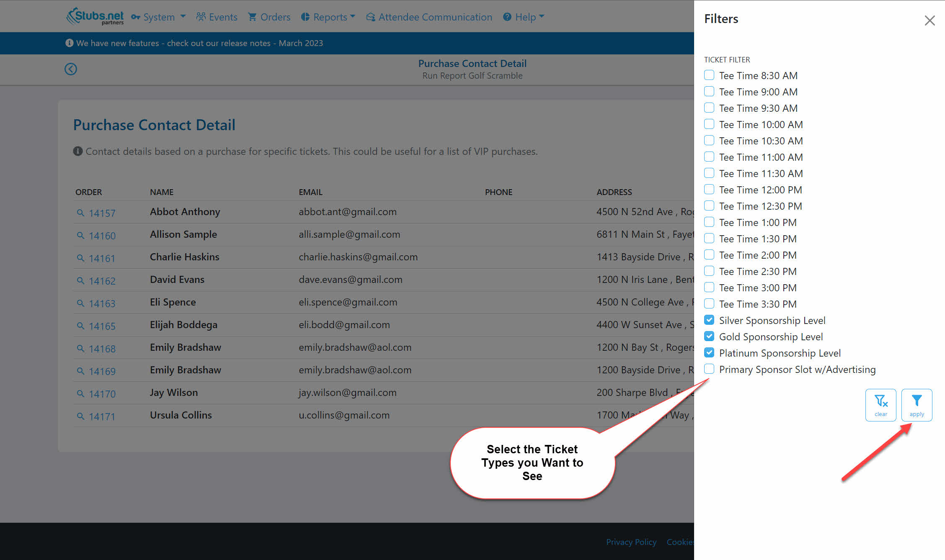Open the Privacy Policy link

(x=631, y=542)
